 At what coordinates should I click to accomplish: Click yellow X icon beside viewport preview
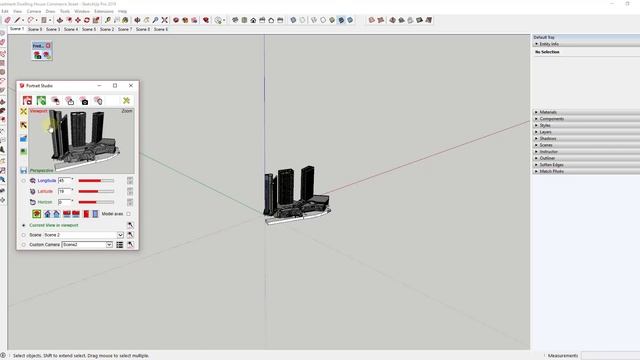coord(23,111)
